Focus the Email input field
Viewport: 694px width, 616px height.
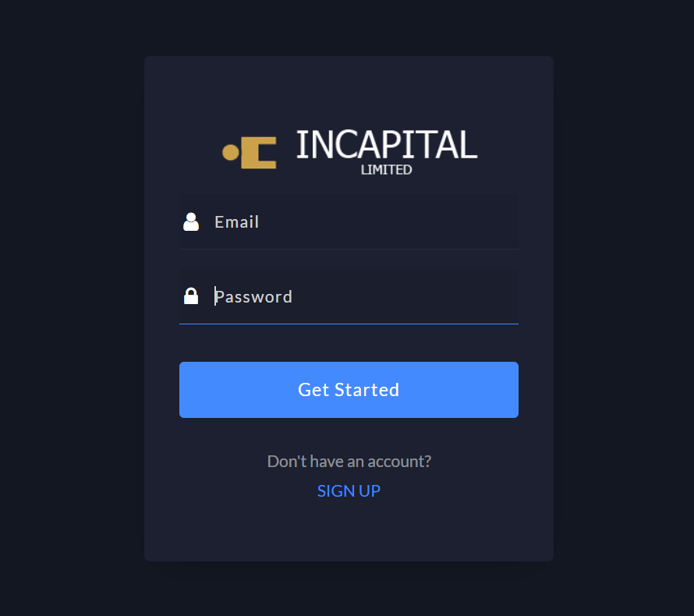tap(349, 221)
